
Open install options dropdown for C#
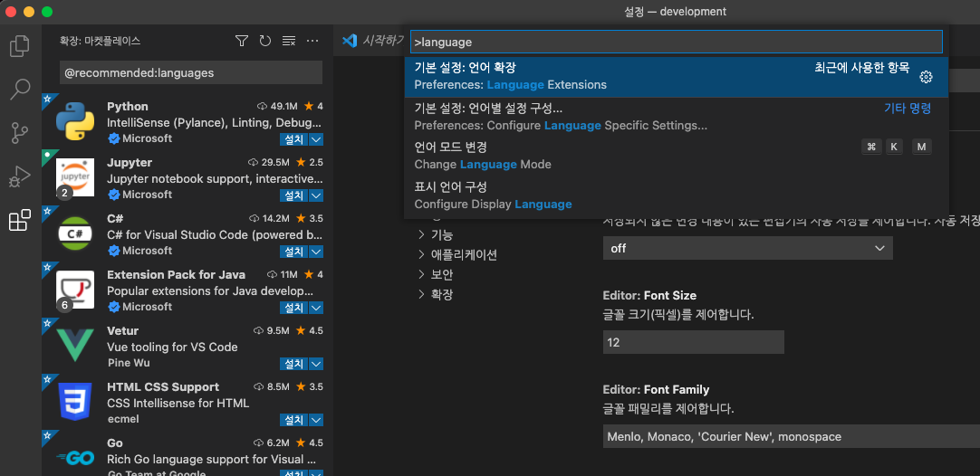[x=315, y=251]
